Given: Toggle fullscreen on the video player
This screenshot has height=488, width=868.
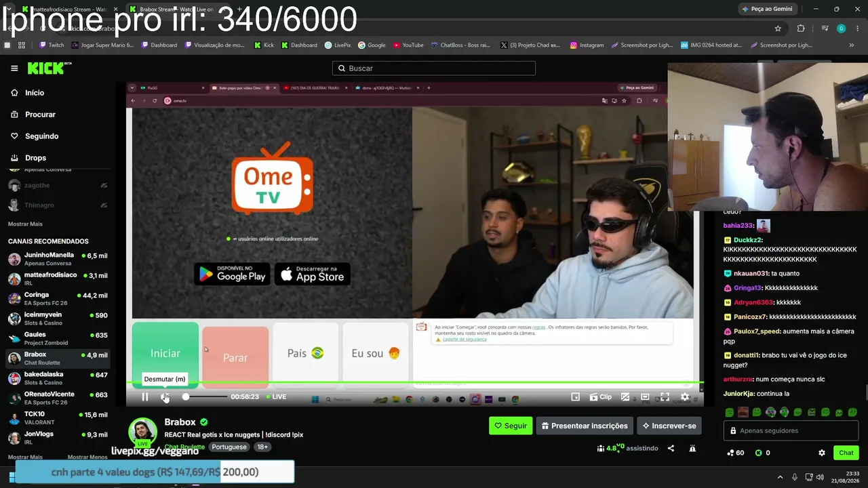Looking at the screenshot, I should tap(665, 397).
